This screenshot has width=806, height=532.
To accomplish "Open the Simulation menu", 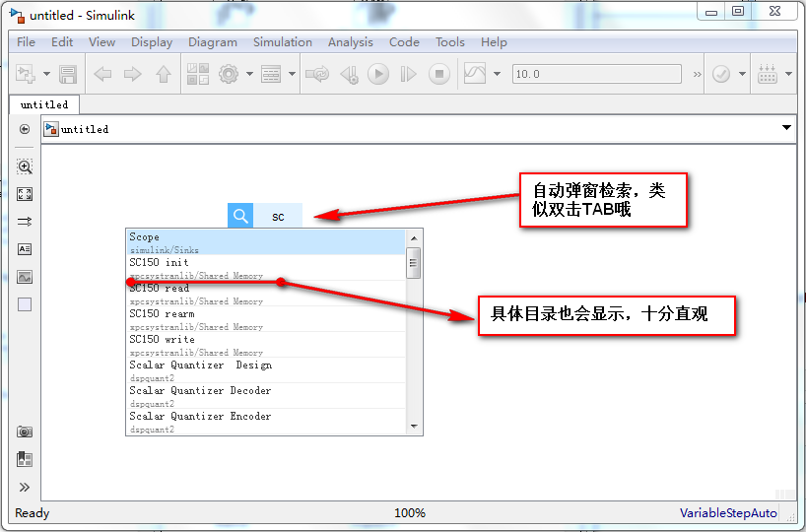I will pos(283,42).
